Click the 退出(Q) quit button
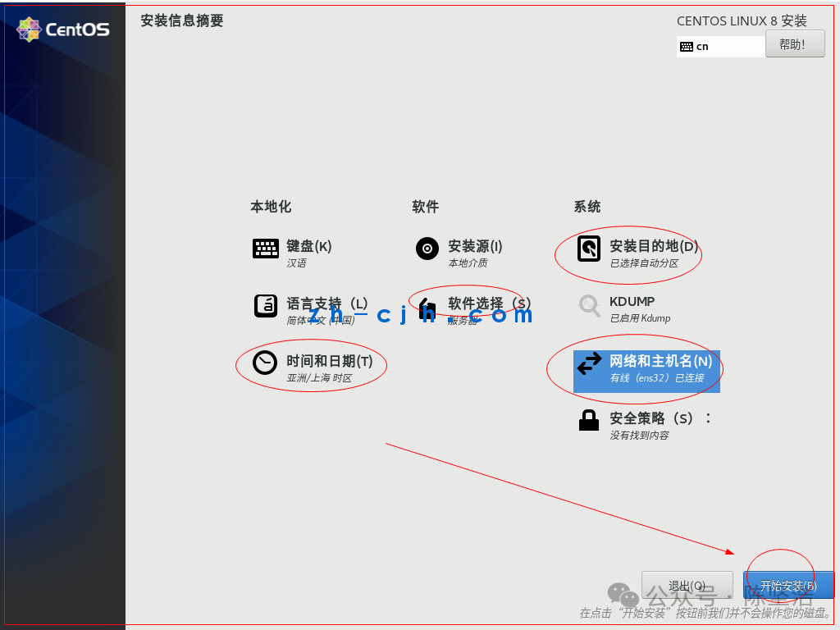This screenshot has height=630, width=840. [x=687, y=585]
